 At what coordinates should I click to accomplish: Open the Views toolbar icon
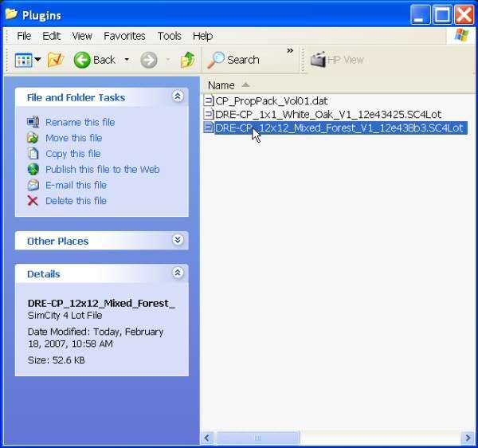(x=23, y=60)
